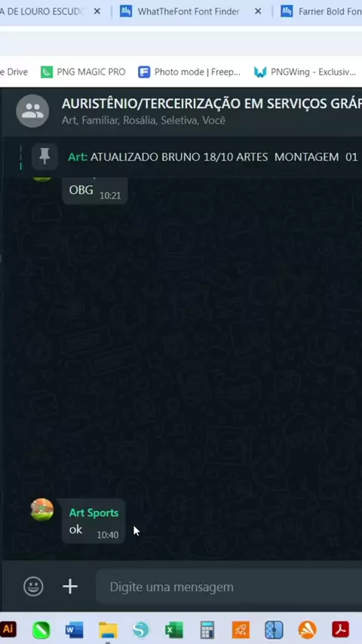Open Photo mode Freepik bookmark

pos(189,72)
